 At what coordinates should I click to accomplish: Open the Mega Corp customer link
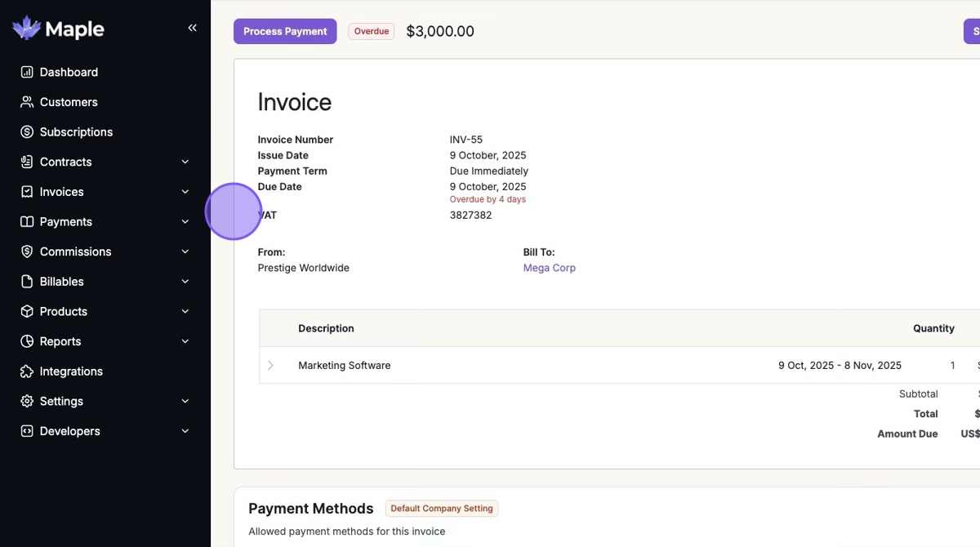549,268
